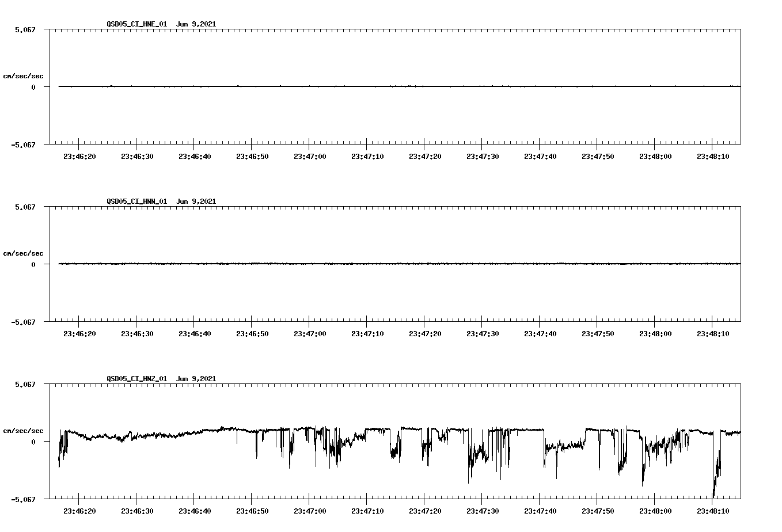Click the cm/sec/sec unit label of HNZ plot
Screen dimensions: 782x532
point(23,431)
